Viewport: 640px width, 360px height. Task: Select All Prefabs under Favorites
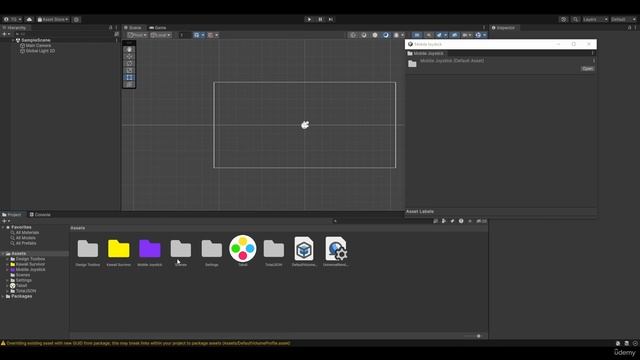point(26,243)
